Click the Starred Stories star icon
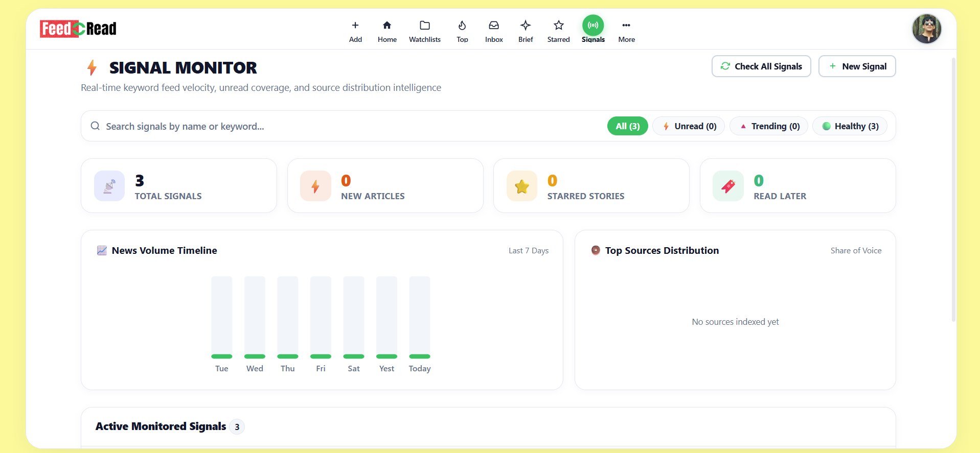 coord(522,186)
